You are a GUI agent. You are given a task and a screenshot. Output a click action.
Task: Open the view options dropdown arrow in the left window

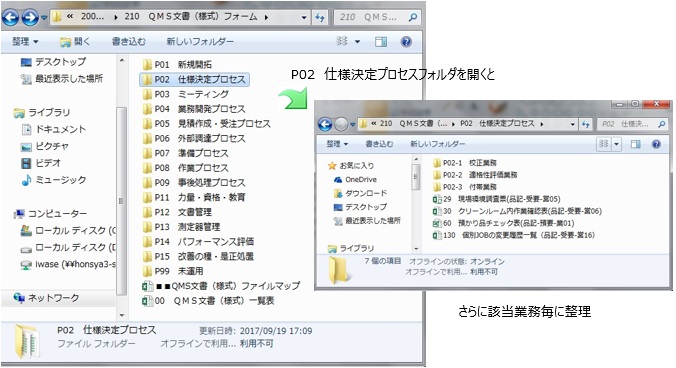pos(357,42)
